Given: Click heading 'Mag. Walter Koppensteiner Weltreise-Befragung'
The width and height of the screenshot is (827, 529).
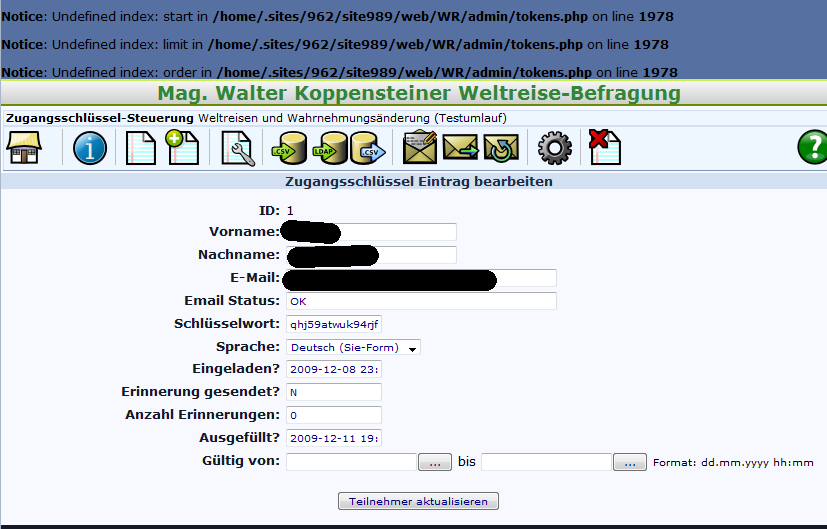Looking at the screenshot, I should point(419,93).
